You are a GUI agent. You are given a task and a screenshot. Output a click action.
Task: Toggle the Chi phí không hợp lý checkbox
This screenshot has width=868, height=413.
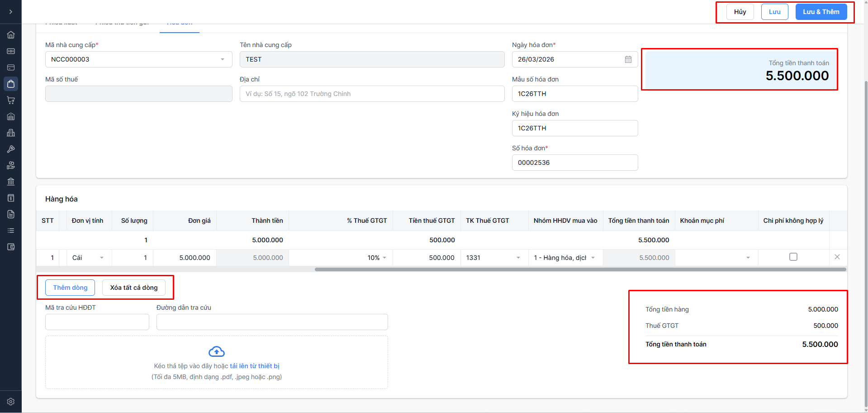click(793, 257)
